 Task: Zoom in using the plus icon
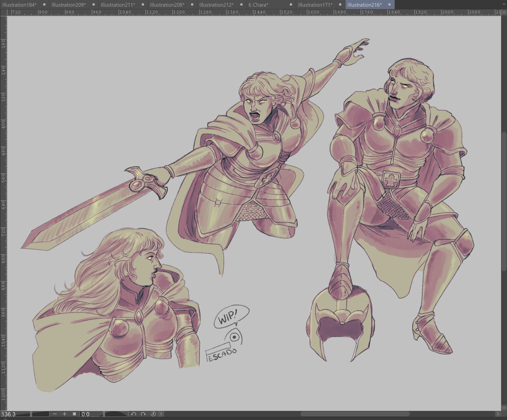64,415
